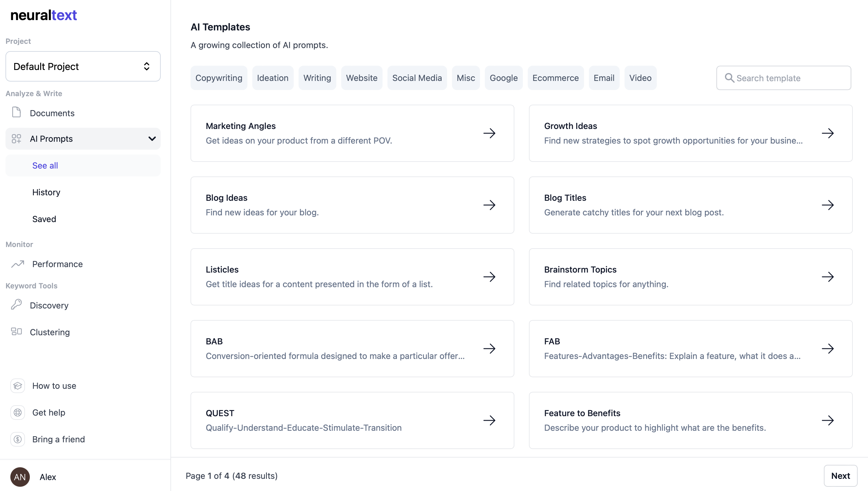Click the AN user avatar
Image resolution: width=868 pixels, height=491 pixels.
tap(20, 477)
